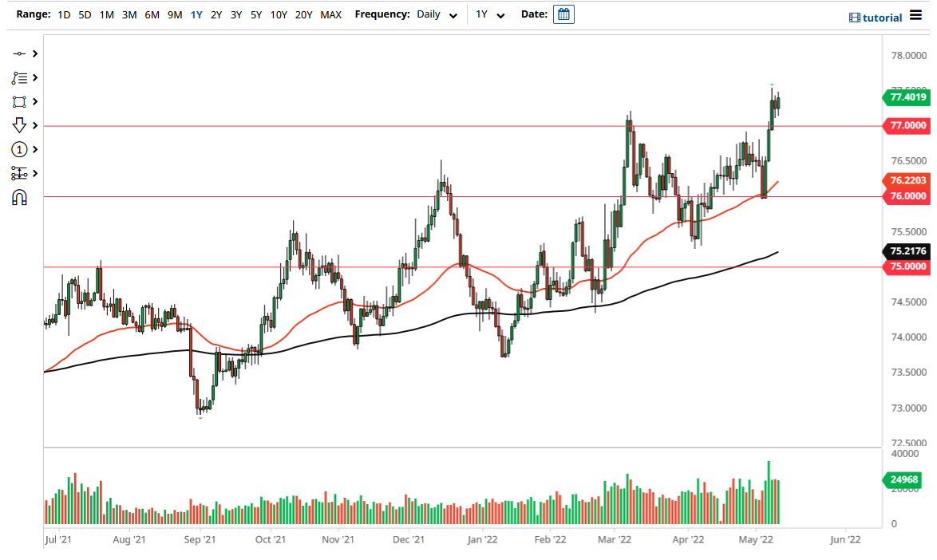The height and width of the screenshot is (560, 937).
Task: Set range to 20Y
Action: pyautogui.click(x=303, y=14)
